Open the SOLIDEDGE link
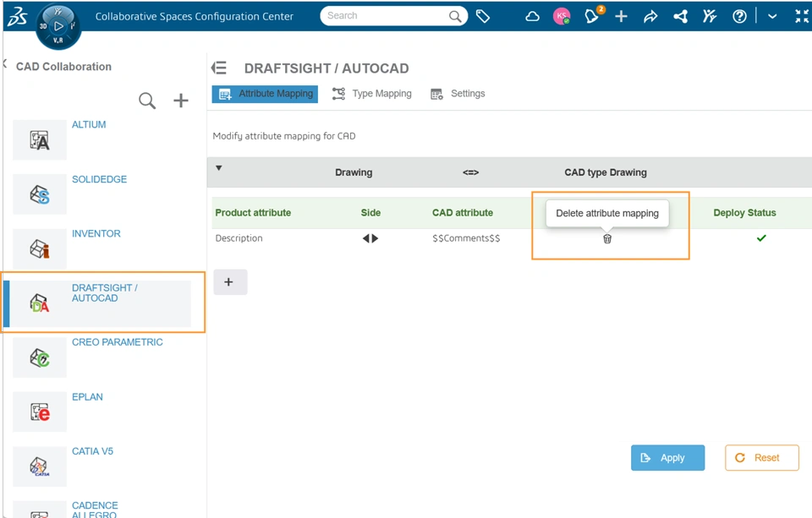812x518 pixels. point(100,179)
